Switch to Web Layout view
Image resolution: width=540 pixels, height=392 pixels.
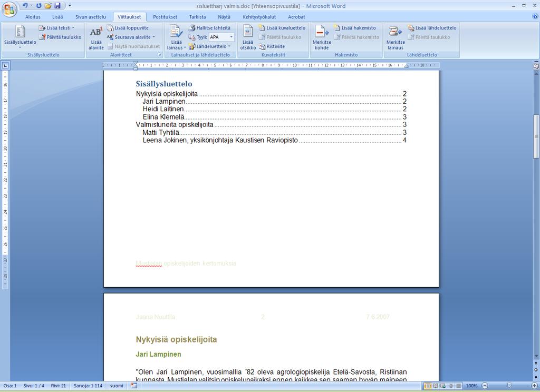[443, 386]
